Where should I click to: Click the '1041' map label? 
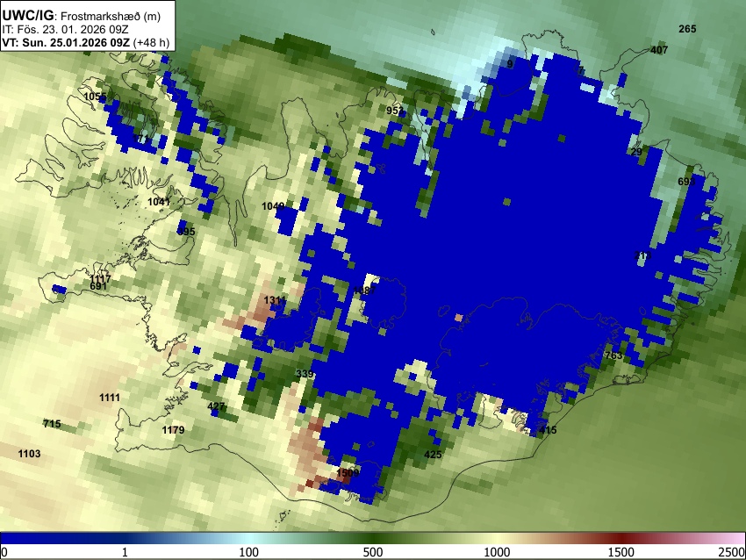tap(159, 202)
